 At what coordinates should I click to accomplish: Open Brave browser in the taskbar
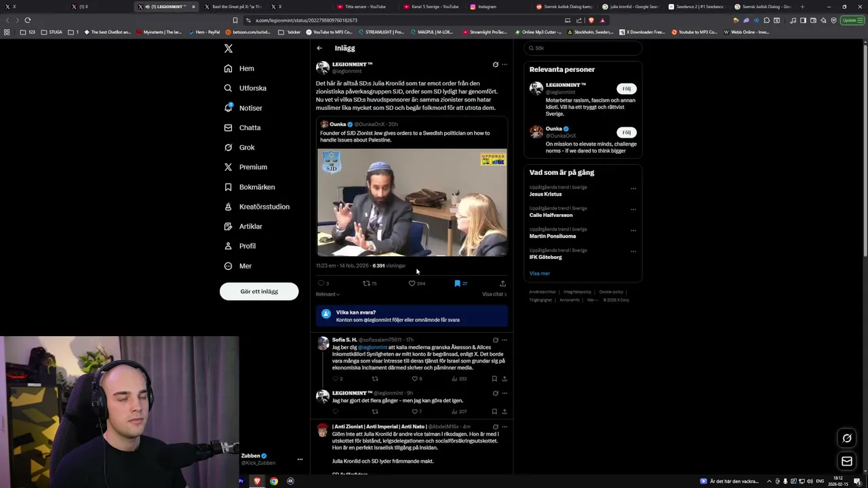[257, 481]
